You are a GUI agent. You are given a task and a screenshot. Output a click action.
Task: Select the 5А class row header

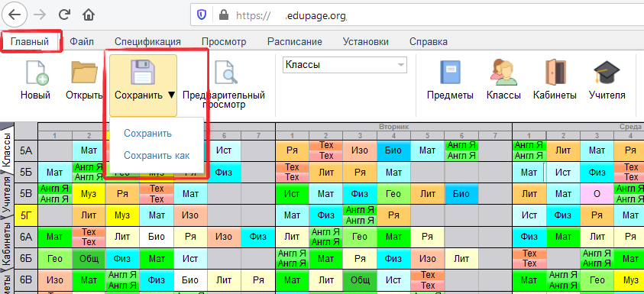click(26, 150)
